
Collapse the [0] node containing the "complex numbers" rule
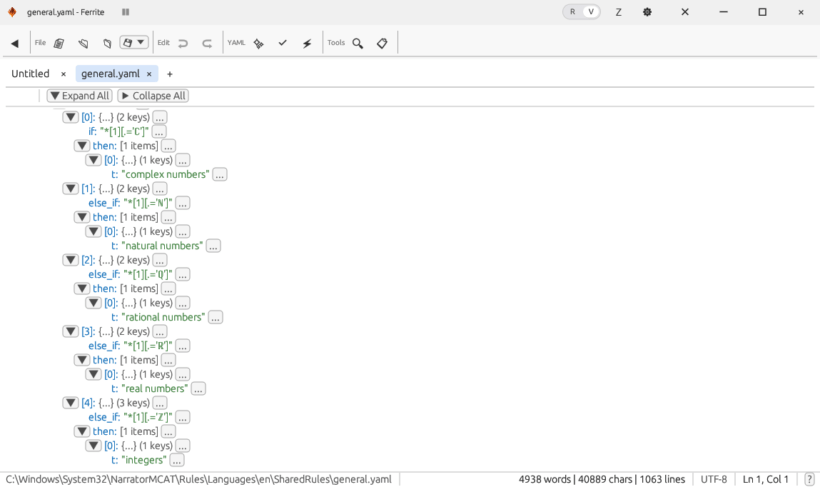[x=70, y=117]
